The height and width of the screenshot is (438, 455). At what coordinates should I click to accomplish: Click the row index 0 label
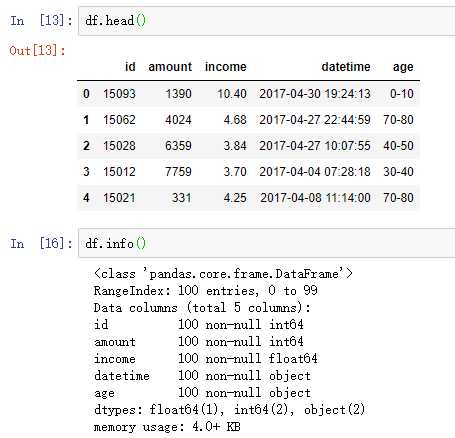[86, 94]
